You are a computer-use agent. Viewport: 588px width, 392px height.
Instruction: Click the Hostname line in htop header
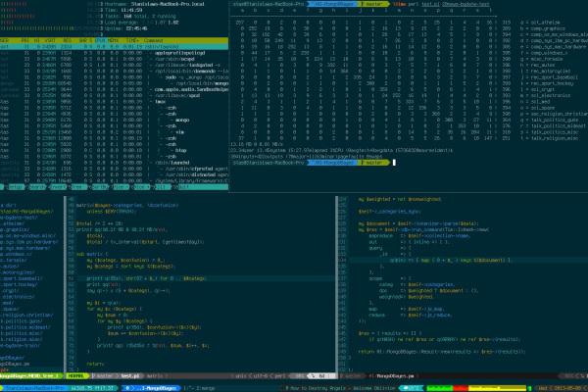tap(154, 4)
